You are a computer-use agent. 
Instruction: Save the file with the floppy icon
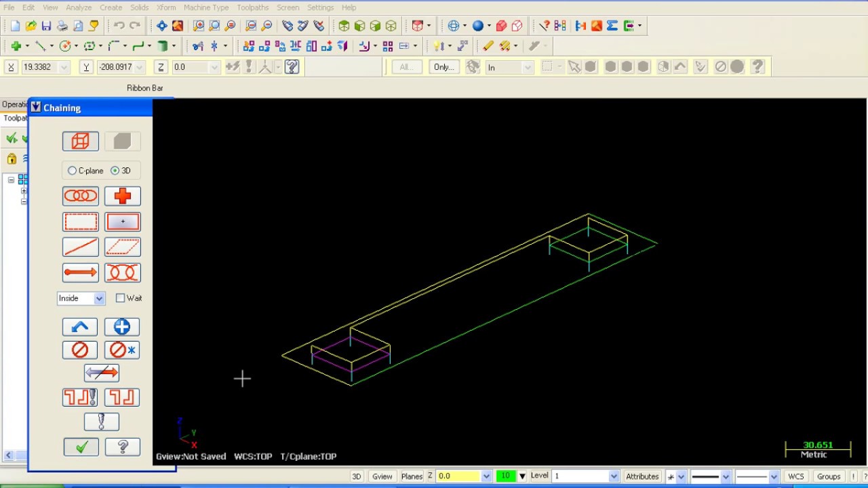46,26
